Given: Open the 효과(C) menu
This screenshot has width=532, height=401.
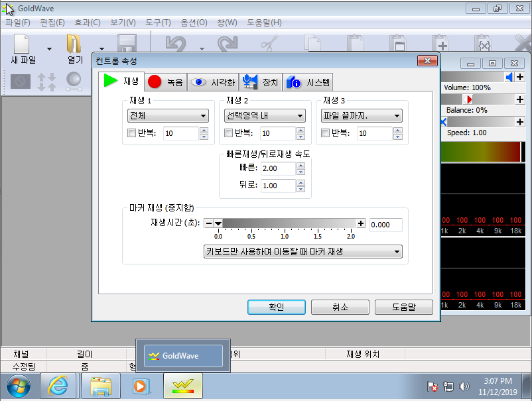Looking at the screenshot, I should coord(87,23).
